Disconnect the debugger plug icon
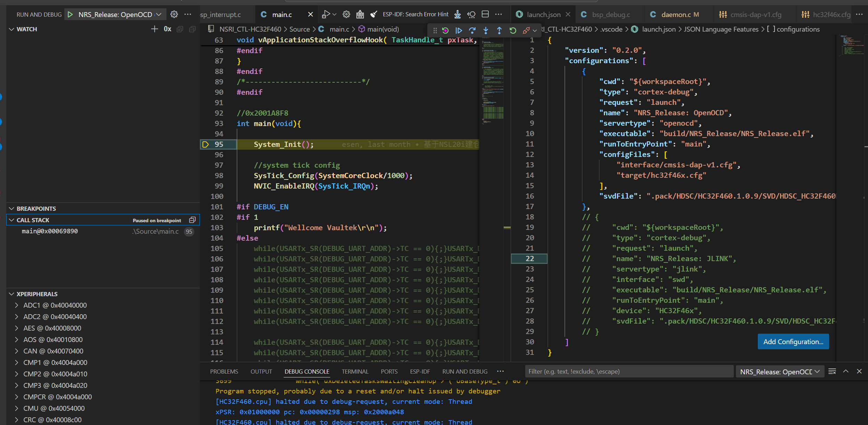The image size is (868, 425). point(526,31)
